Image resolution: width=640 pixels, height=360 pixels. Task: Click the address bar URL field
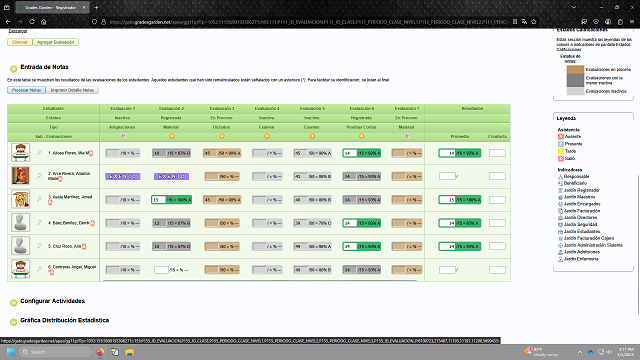click(x=308, y=22)
